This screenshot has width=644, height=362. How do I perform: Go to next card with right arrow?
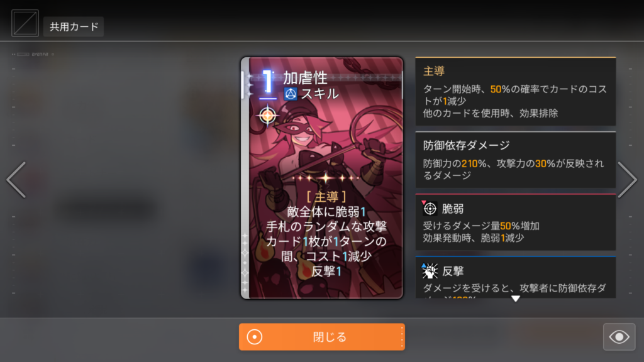627,180
